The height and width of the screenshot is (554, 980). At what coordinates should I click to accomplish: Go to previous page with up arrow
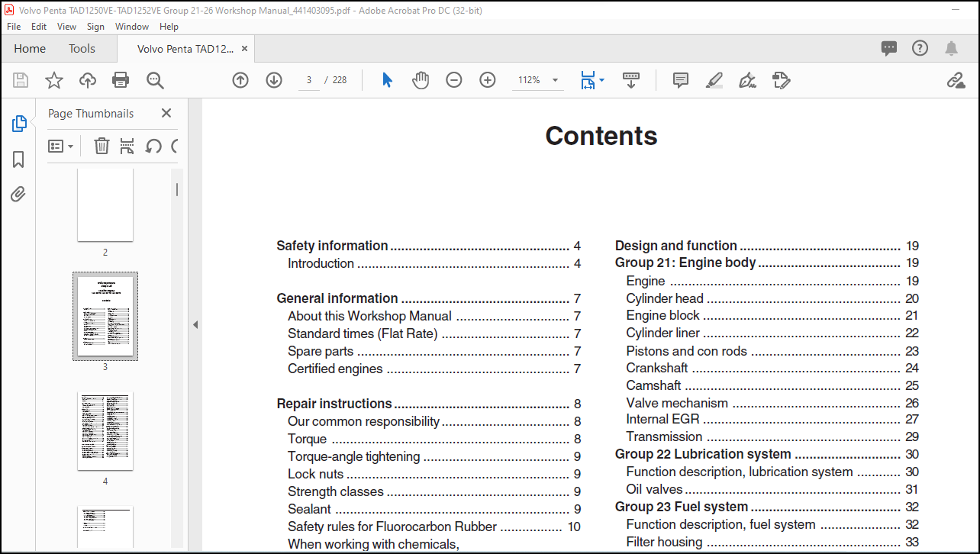tap(240, 80)
